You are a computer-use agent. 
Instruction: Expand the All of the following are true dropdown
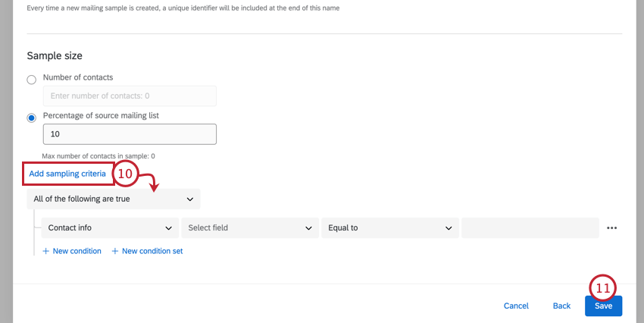tap(114, 199)
